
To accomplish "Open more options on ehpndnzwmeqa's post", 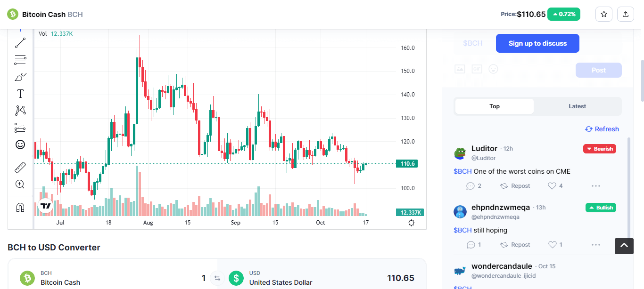I will point(596,245).
